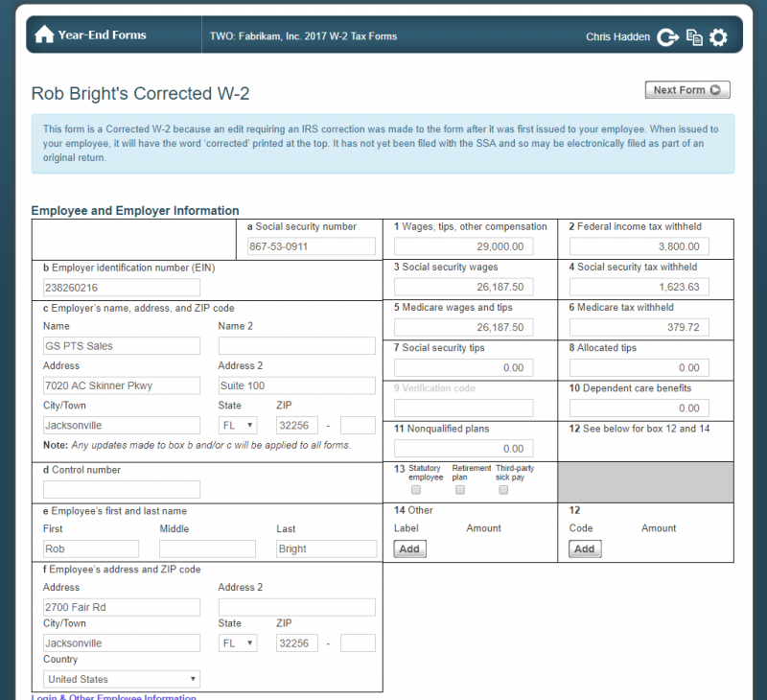Image resolution: width=767 pixels, height=700 pixels.
Task: Click the Employer identification number field
Action: (x=122, y=287)
